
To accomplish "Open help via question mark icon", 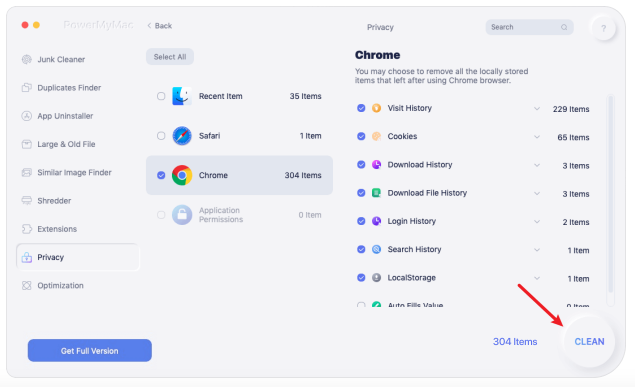I will [x=603, y=28].
